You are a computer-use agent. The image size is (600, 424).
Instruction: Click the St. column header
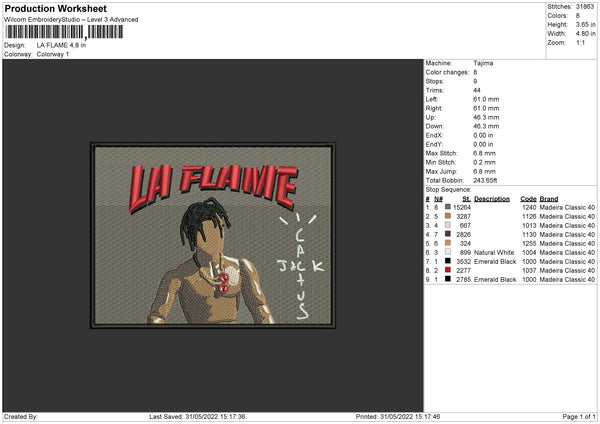coord(466,199)
